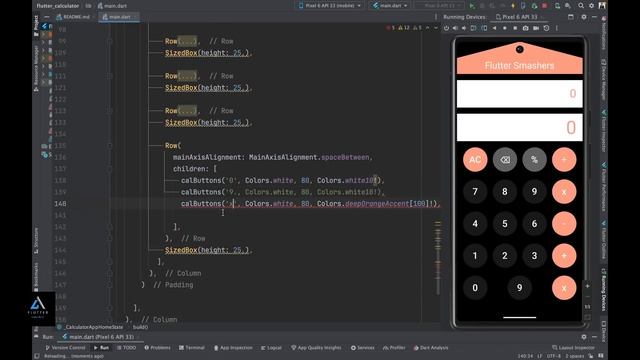Open the Services tool window
The height and width of the screenshot is (360, 640).
click(x=362, y=348)
